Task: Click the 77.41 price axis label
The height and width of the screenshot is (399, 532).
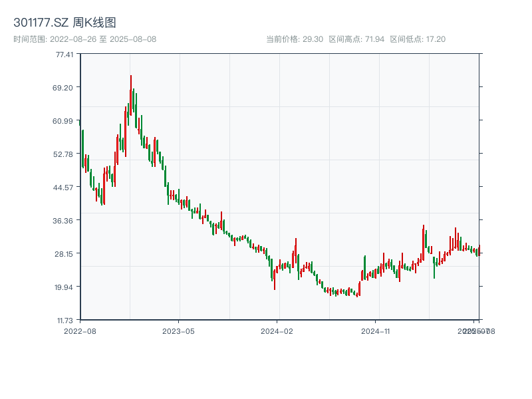Action: [63, 56]
